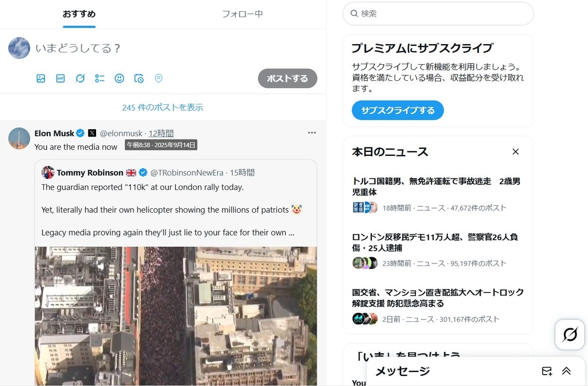588x386 pixels.
Task: Click avatars beside 47,672件のポスト
Action: (365, 208)
